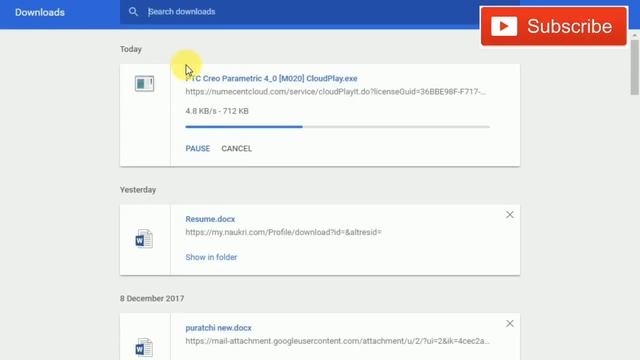Click the my.naukri.com download URL
The image size is (640, 360).
tap(283, 232)
